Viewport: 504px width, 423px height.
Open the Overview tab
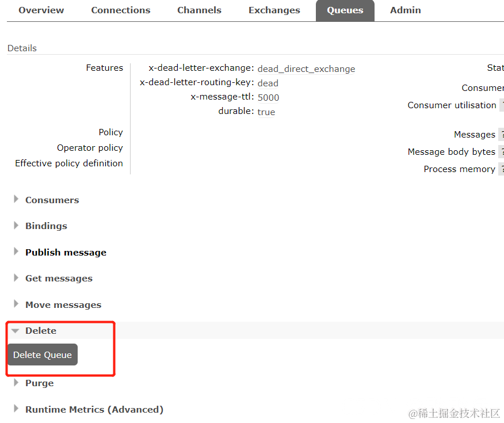coord(41,10)
